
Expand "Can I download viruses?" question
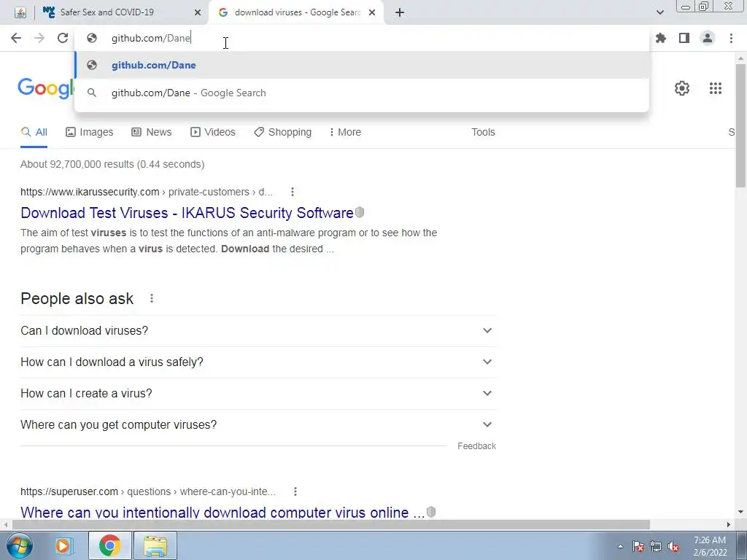258,330
